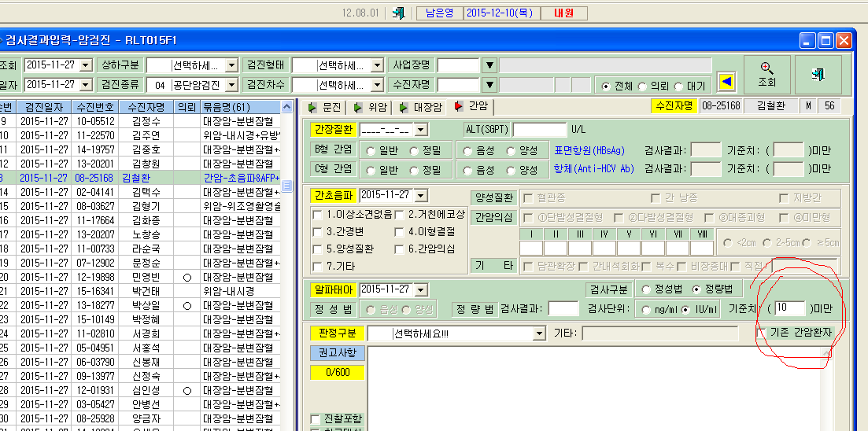Click the 간암 tab red flag icon
Image resolution: width=868 pixels, height=431 pixels.
click(459, 106)
